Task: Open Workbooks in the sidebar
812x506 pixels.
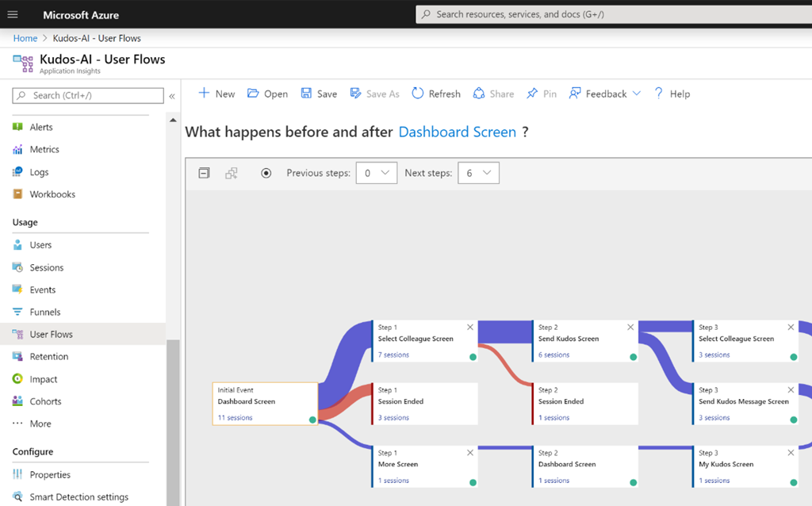Action: pyautogui.click(x=52, y=194)
